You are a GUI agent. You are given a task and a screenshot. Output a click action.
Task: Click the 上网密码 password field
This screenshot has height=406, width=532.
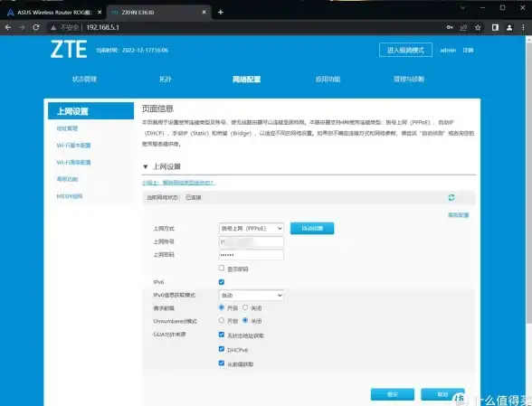(252, 255)
